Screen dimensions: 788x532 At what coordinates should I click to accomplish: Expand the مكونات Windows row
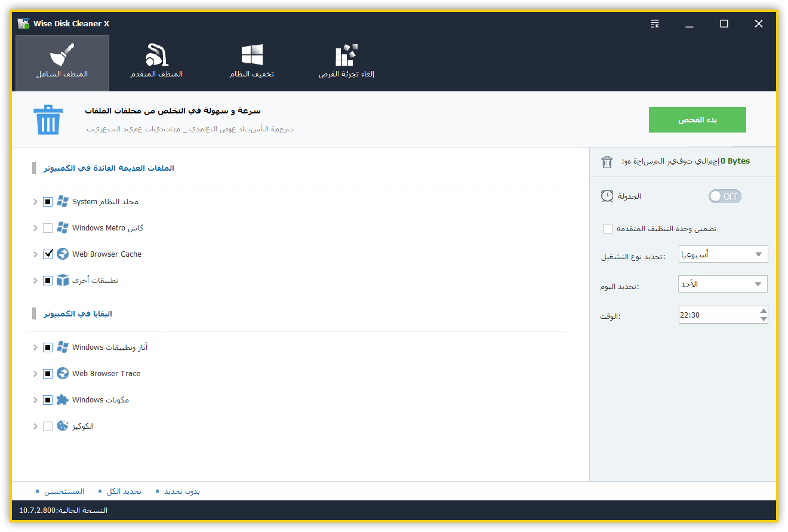click(35, 400)
